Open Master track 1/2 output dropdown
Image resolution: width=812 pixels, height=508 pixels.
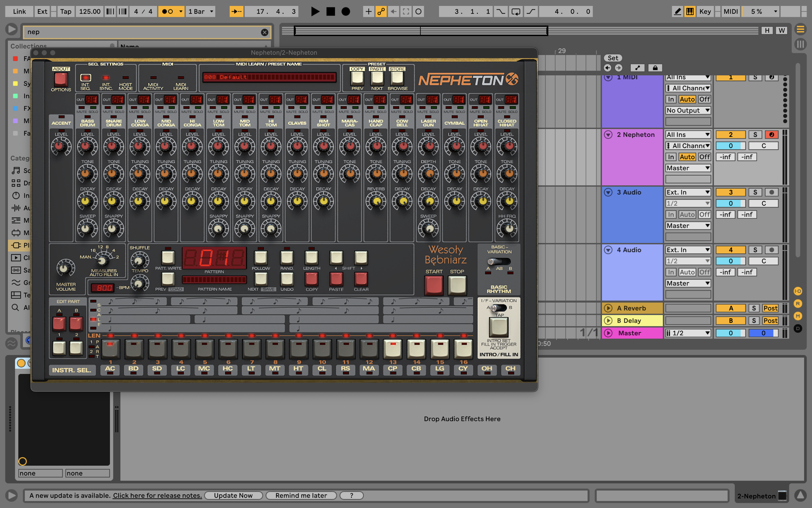click(x=688, y=333)
